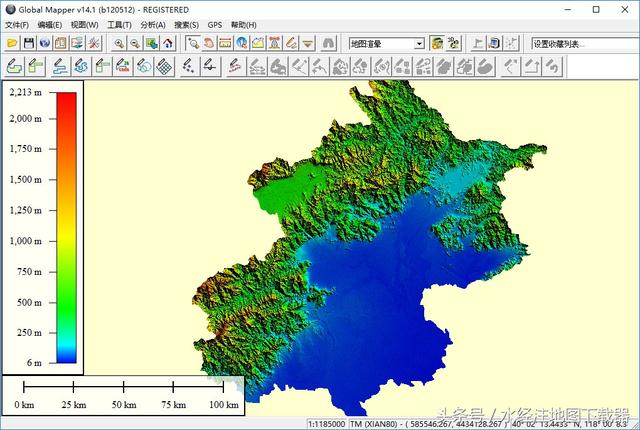Viewport: 640px width, 430px height.
Task: Click the GPS flag waypoint icon
Action: pyautogui.click(x=478, y=43)
